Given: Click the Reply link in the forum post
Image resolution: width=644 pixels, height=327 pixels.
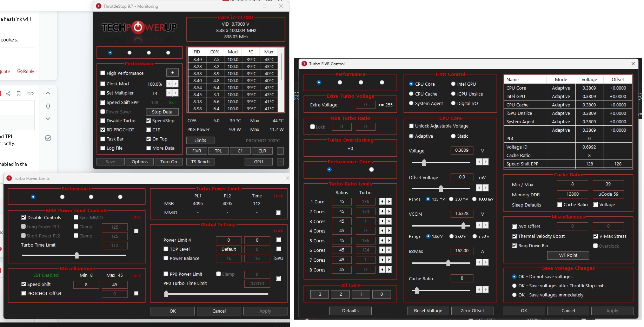Looking at the screenshot, I should click(26, 71).
